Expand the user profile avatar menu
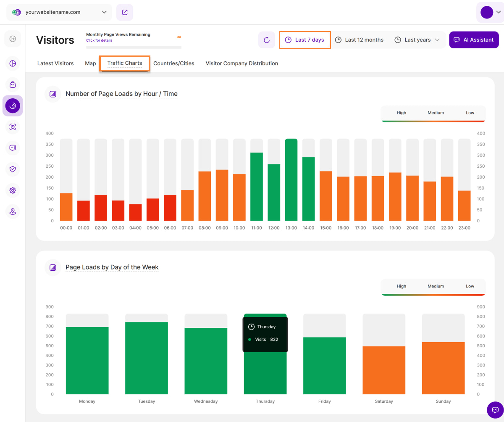 [x=490, y=12]
